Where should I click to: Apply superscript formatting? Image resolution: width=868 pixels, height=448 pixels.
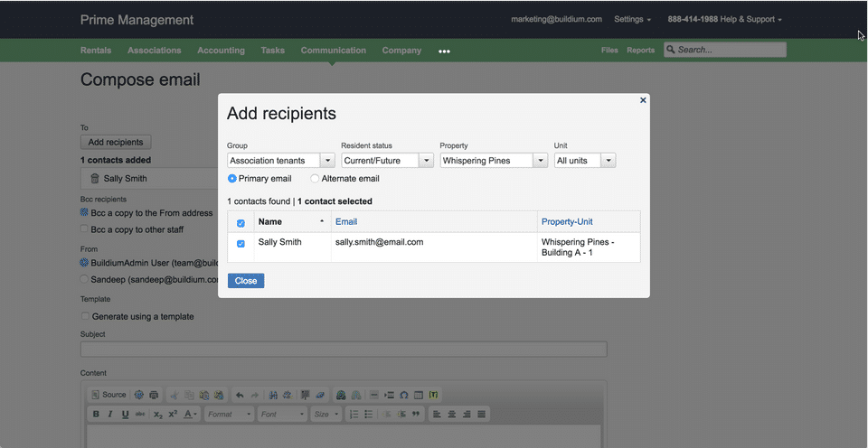[x=173, y=415]
